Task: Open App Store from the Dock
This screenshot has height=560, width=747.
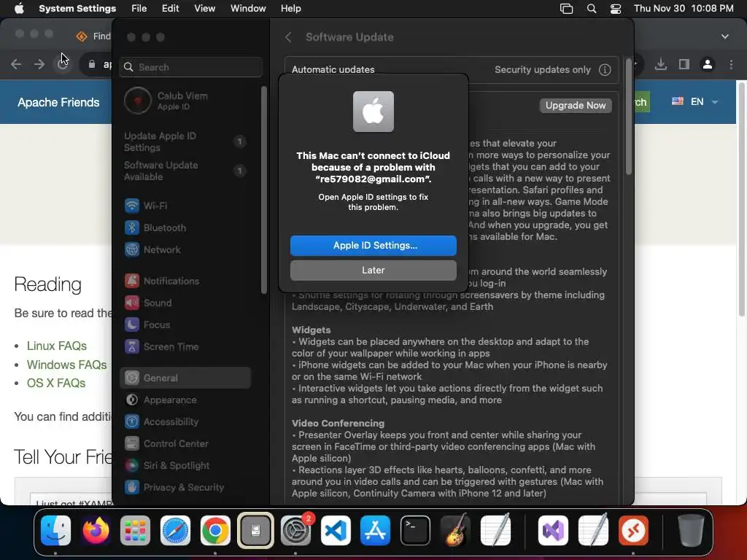Action: [x=376, y=530]
